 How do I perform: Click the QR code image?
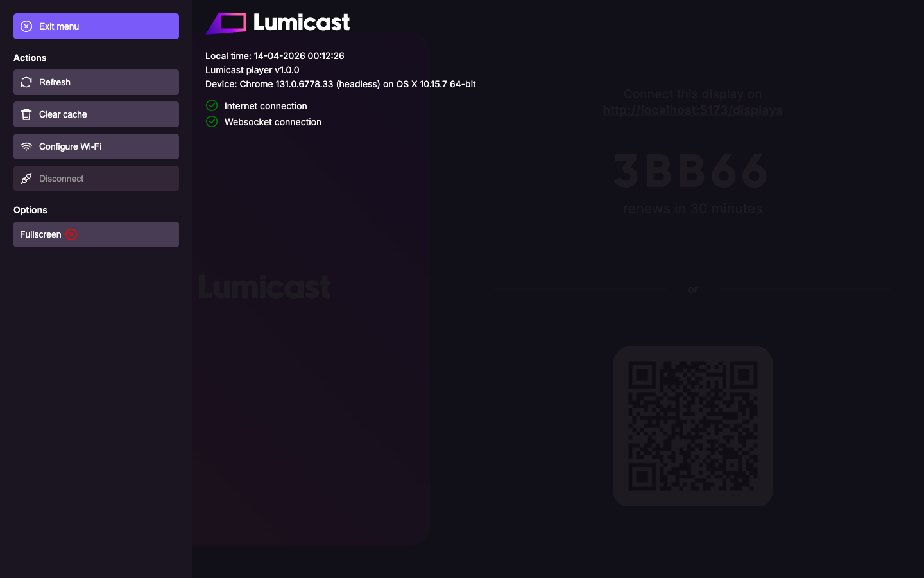point(693,426)
